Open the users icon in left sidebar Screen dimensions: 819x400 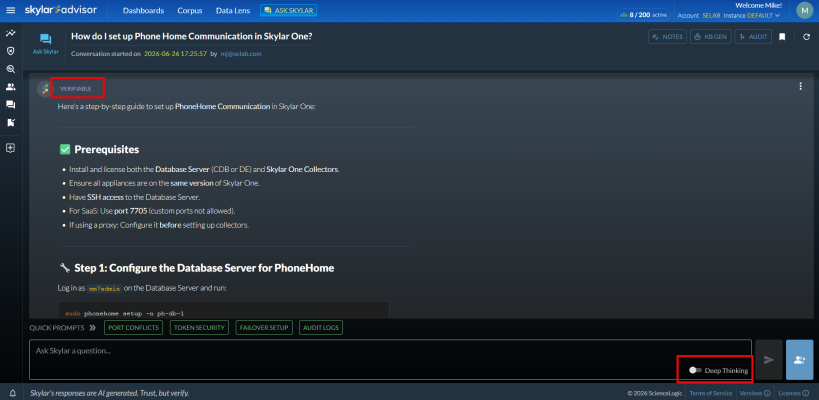pyautogui.click(x=10, y=87)
